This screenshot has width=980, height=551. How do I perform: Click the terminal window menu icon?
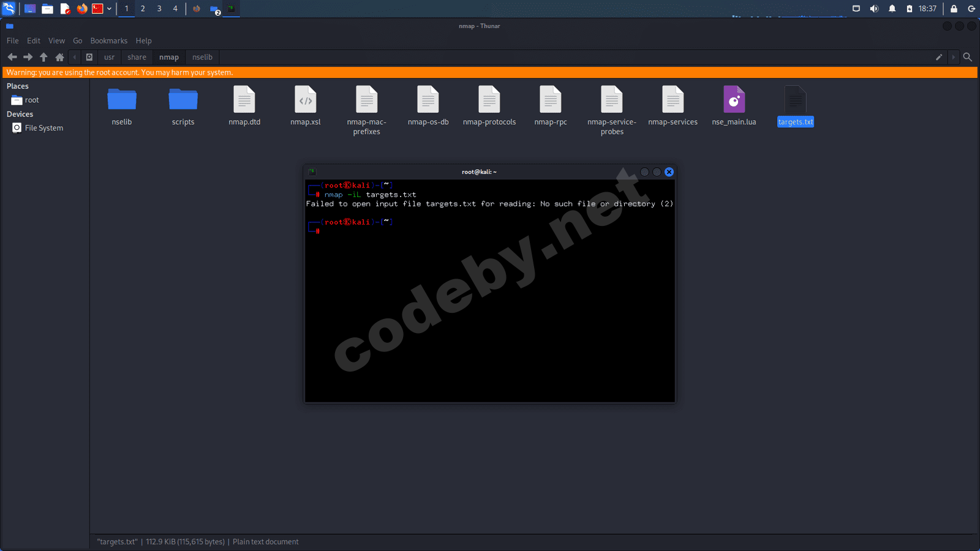point(312,172)
